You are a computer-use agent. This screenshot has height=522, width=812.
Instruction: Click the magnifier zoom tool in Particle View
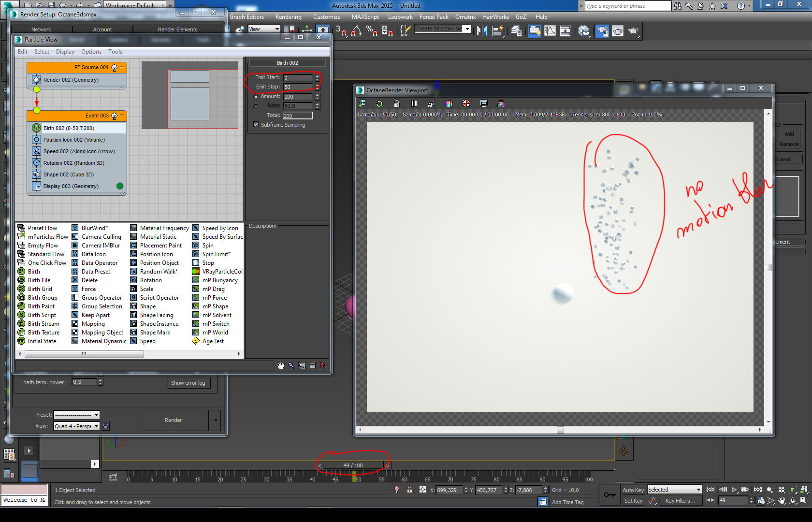coord(291,366)
